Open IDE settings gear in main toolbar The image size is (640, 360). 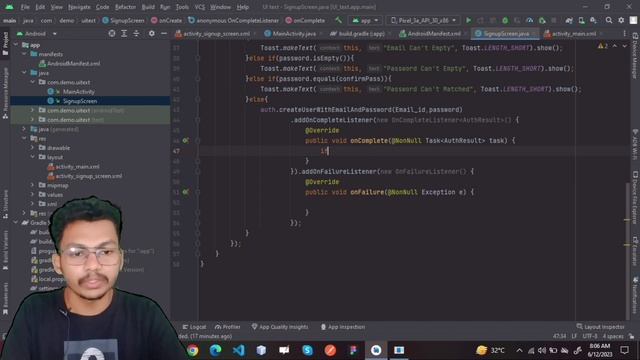coord(621,20)
